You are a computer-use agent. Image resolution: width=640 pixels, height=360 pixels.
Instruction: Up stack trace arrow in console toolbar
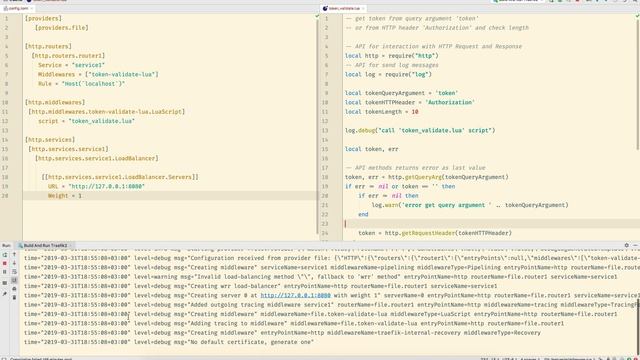14,254
